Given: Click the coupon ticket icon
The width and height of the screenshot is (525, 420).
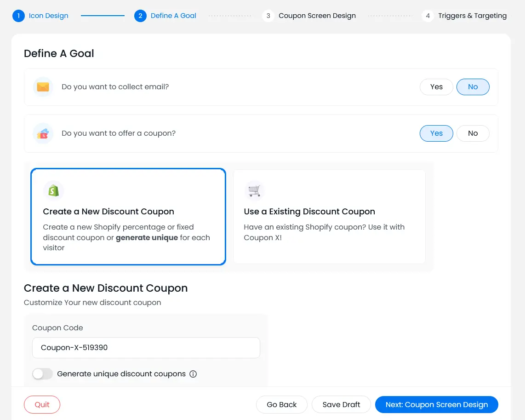Looking at the screenshot, I should click(x=43, y=133).
